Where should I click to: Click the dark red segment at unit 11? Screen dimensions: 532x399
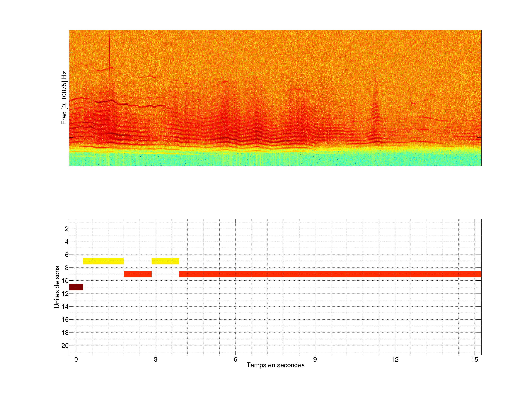coord(76,287)
